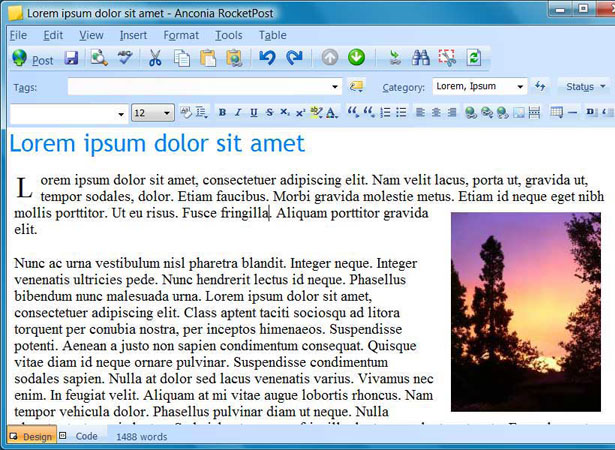
Task: Undo the last action
Action: click(267, 58)
